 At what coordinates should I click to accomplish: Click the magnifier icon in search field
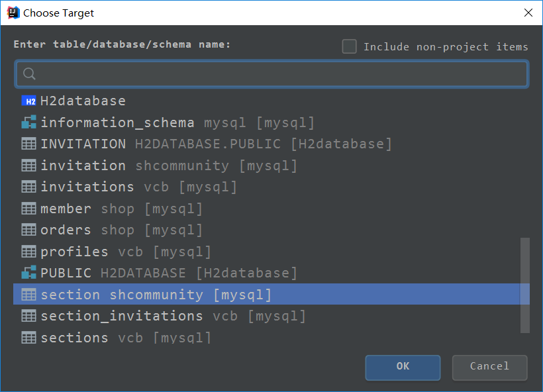(29, 73)
